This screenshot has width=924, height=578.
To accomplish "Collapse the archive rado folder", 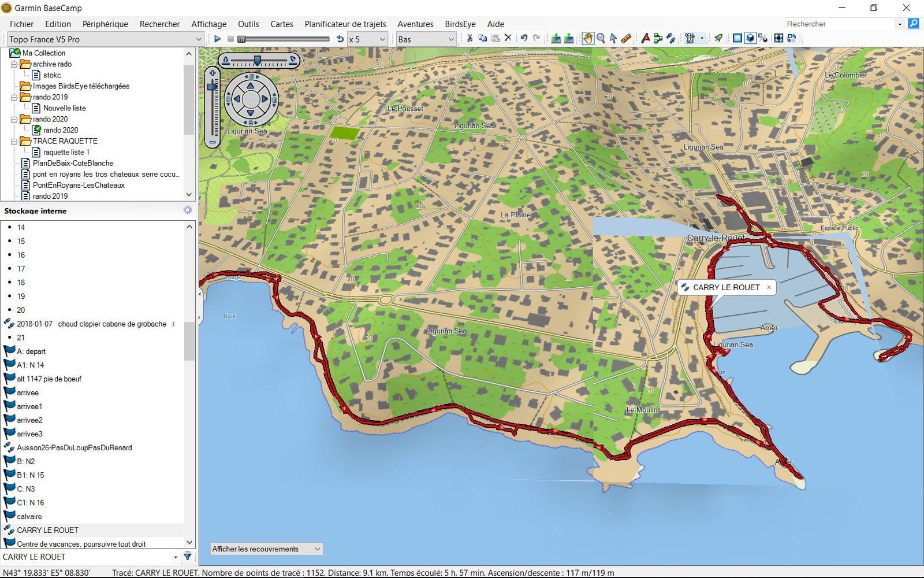I will [x=14, y=64].
